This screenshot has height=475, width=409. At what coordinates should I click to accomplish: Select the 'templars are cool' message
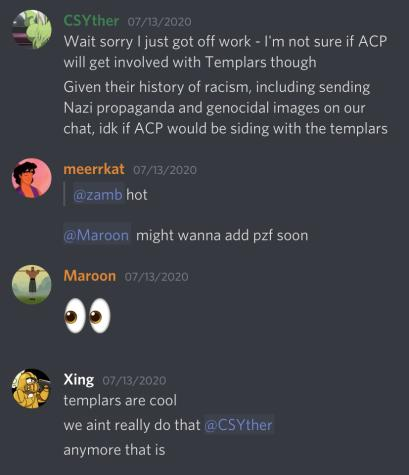(x=120, y=400)
